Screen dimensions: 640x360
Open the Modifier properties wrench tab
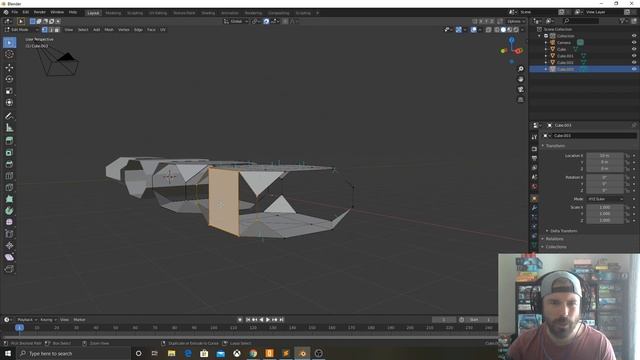tap(534, 208)
